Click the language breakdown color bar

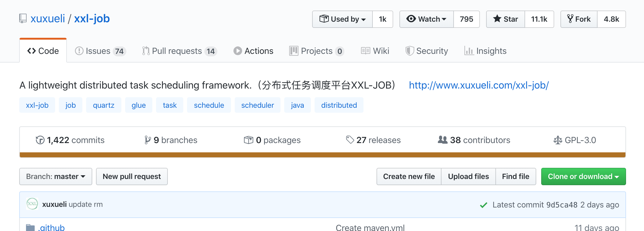tap(323, 155)
